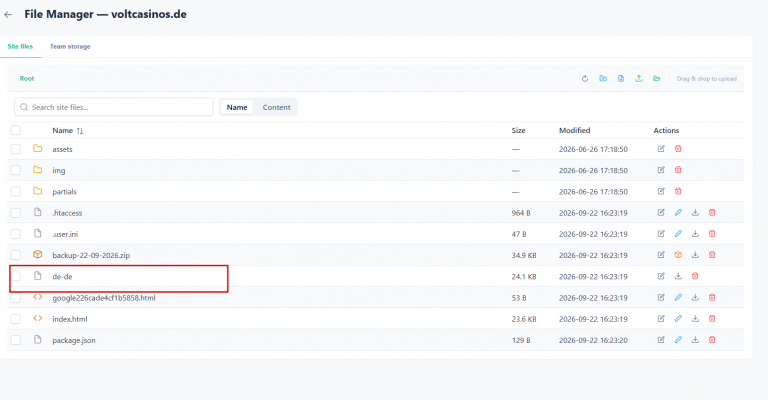Edit the .user.ini file contents
The width and height of the screenshot is (768, 400).
tap(678, 234)
